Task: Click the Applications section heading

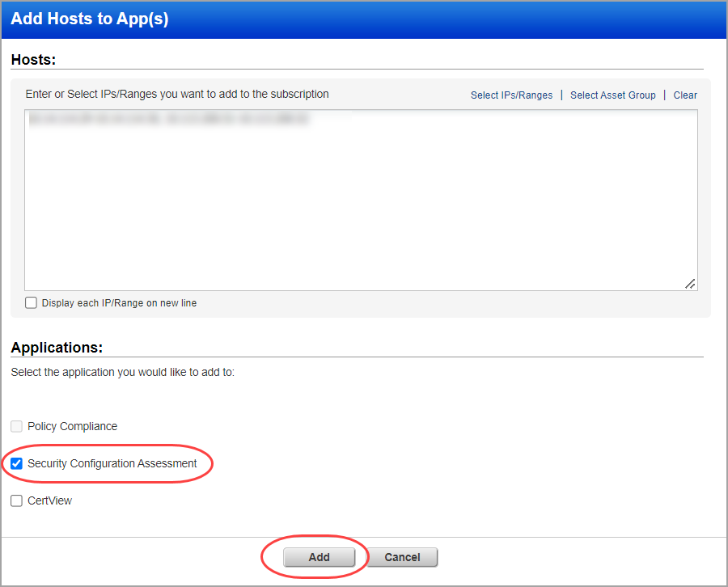Action: pos(57,347)
